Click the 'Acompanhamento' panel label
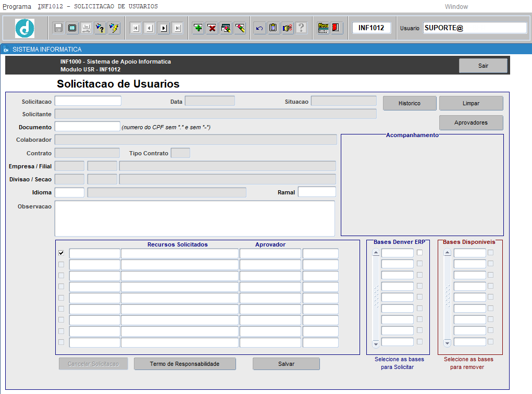Viewport: 532px width, 394px height. point(412,135)
